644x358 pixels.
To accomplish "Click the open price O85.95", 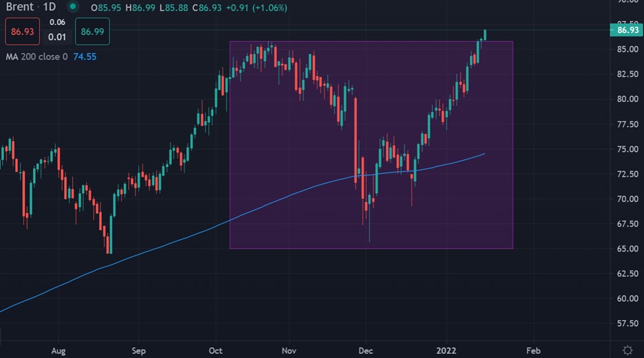I will tap(106, 8).
